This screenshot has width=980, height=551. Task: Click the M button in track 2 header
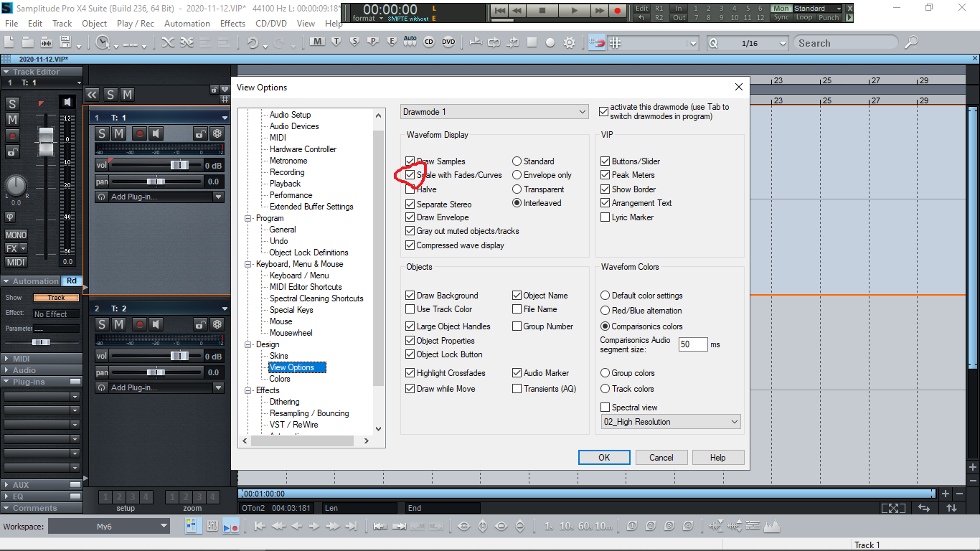click(118, 324)
